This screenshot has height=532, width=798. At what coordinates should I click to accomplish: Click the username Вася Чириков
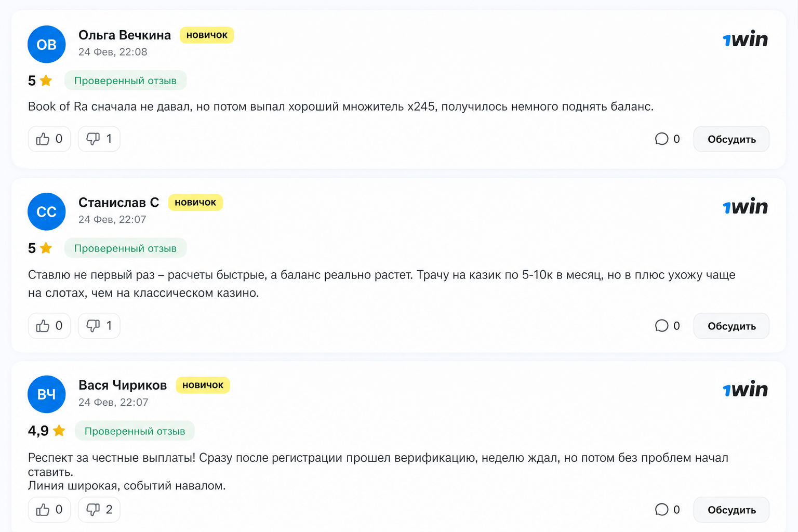tap(123, 385)
